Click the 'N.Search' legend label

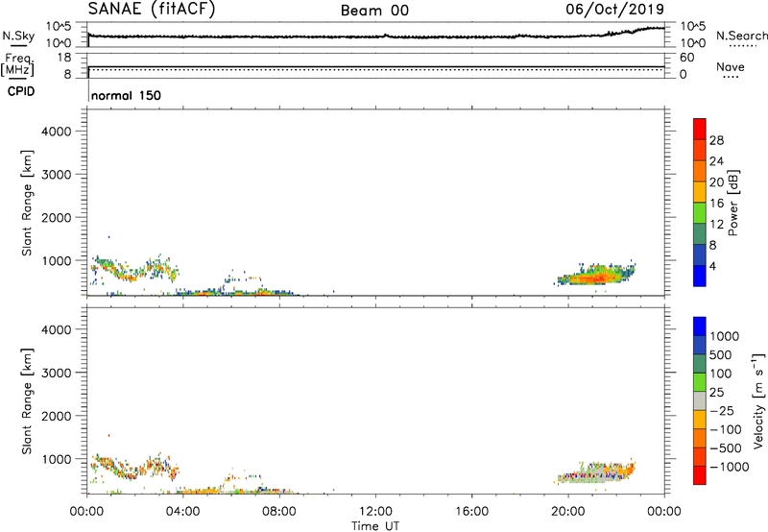[742, 36]
